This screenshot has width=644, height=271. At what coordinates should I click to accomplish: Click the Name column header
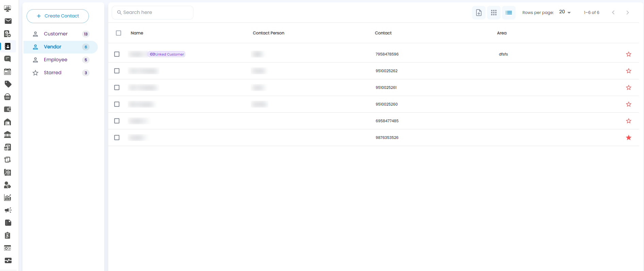(137, 33)
